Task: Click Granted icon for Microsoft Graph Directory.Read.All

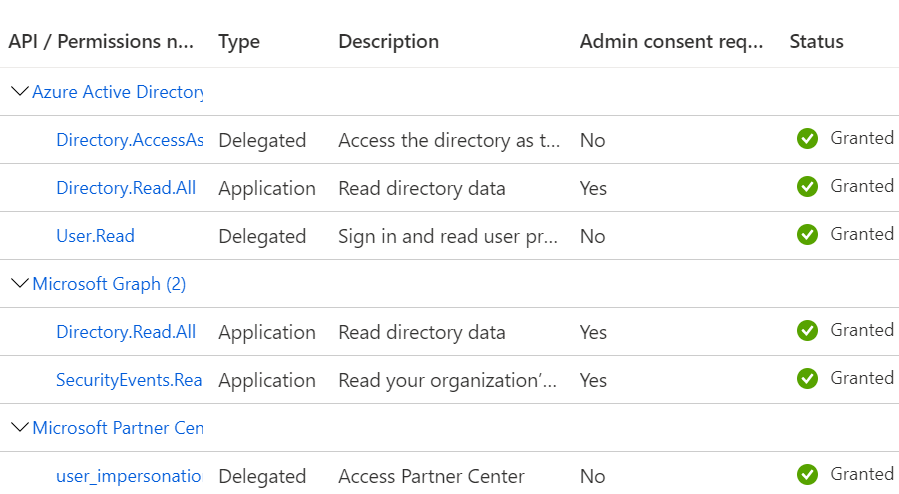Action: point(807,331)
